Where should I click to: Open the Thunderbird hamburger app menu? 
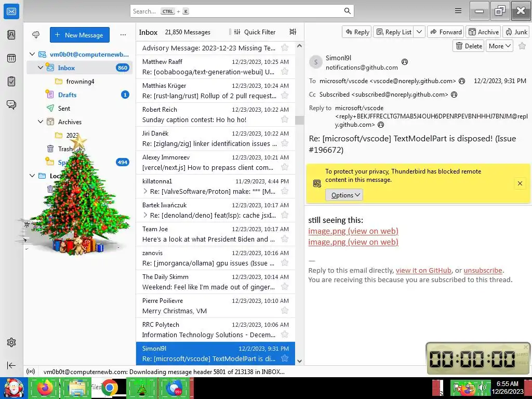coord(458,11)
